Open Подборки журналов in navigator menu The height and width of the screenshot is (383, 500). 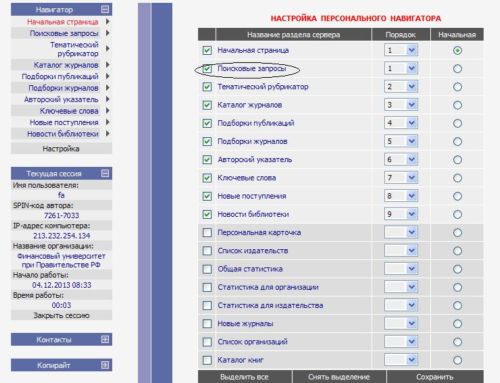[x=63, y=88]
